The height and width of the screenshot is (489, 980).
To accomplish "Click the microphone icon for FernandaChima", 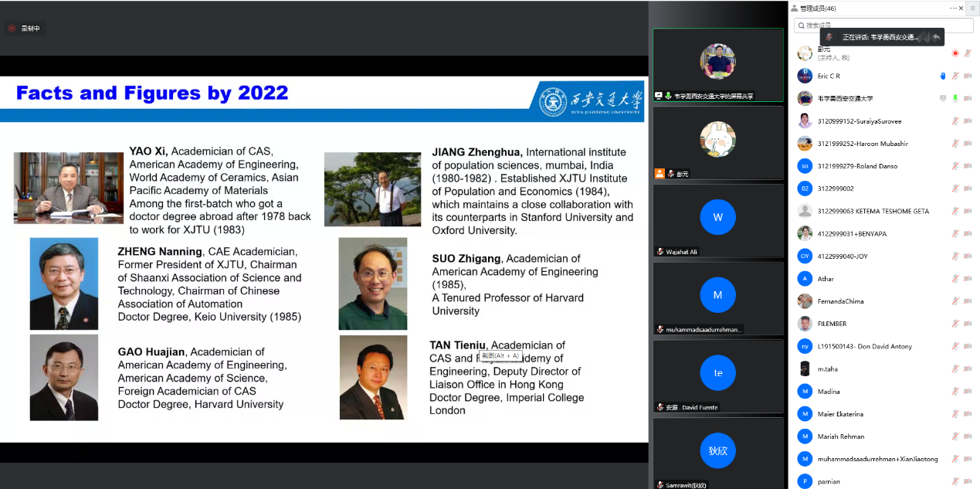I will (x=955, y=301).
